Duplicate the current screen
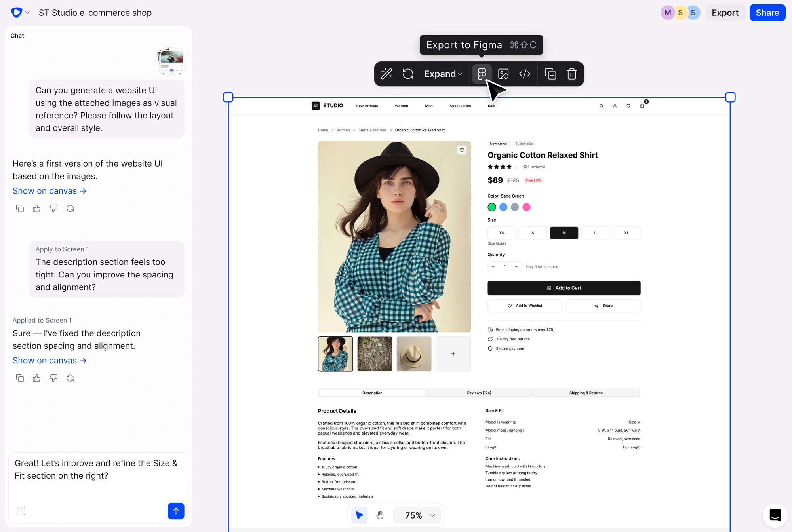The width and height of the screenshot is (792, 532). [x=550, y=74]
